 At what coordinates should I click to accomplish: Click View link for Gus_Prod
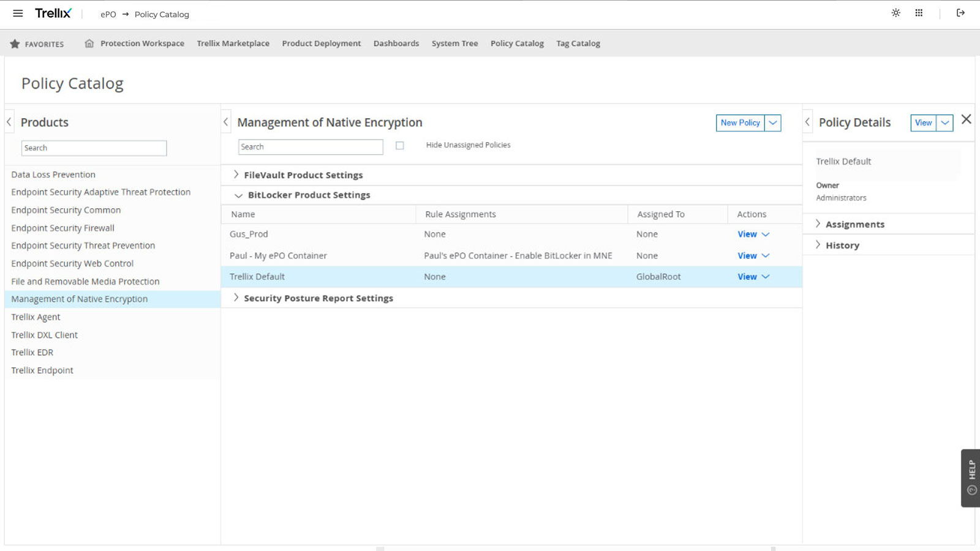pos(747,234)
